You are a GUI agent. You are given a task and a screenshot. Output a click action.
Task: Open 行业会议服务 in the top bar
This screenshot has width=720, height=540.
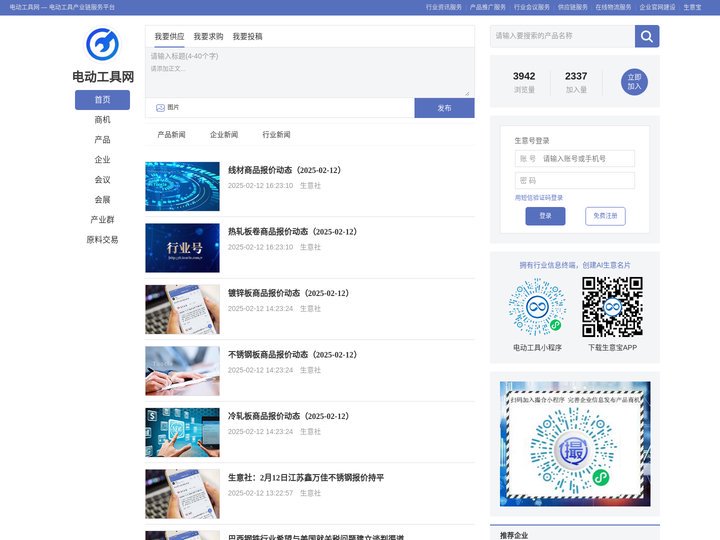[532, 7]
